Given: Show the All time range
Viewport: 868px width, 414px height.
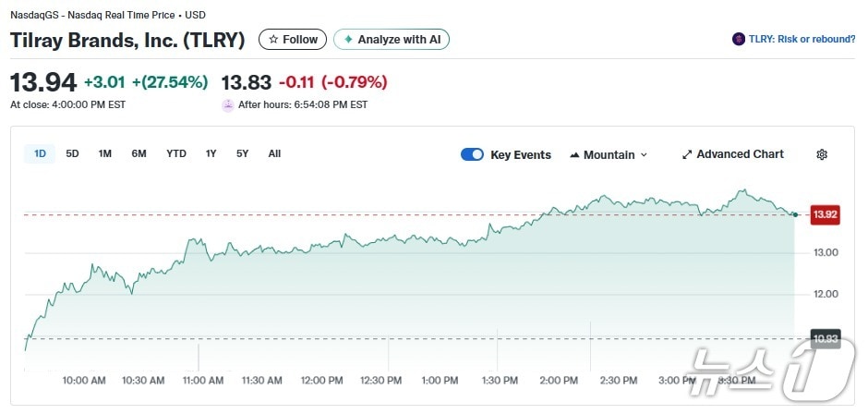Looking at the screenshot, I should coord(274,153).
